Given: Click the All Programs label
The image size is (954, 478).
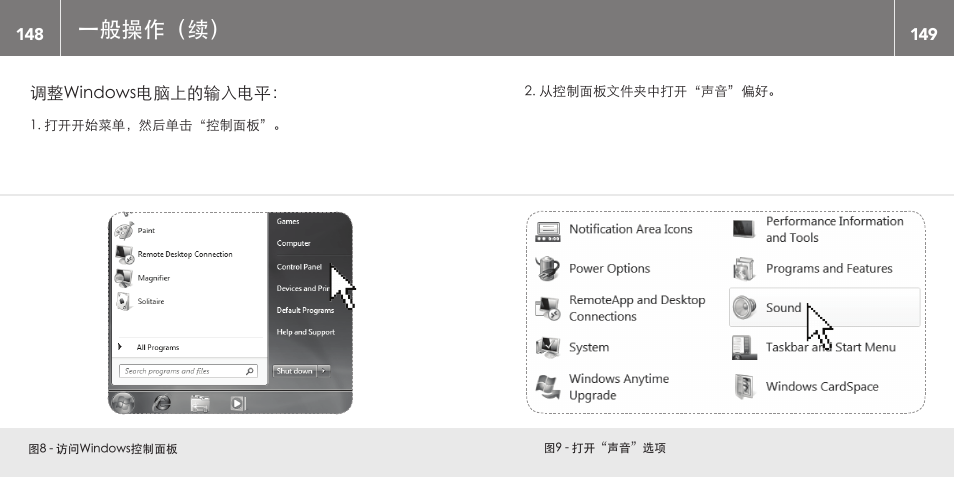Looking at the screenshot, I should (158, 347).
